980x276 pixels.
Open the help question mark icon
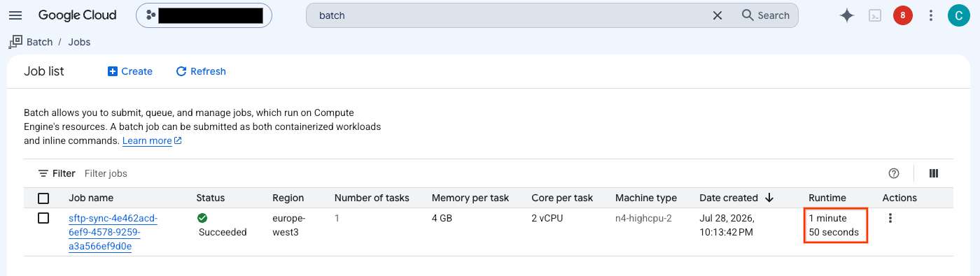[893, 173]
